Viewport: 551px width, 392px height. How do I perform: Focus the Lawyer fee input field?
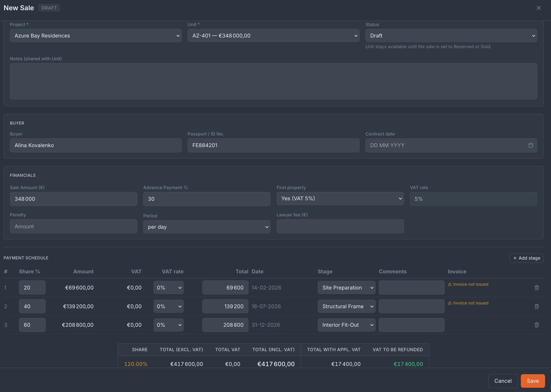pyautogui.click(x=340, y=226)
